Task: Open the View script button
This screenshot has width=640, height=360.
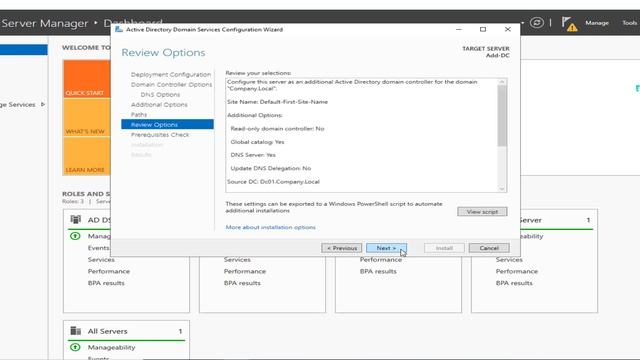Action: pyautogui.click(x=482, y=211)
